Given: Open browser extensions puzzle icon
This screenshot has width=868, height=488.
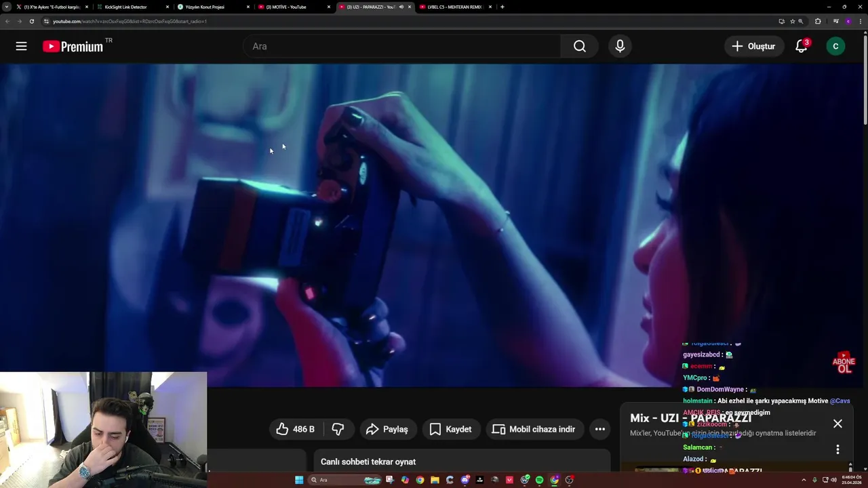Looking at the screenshot, I should [818, 21].
